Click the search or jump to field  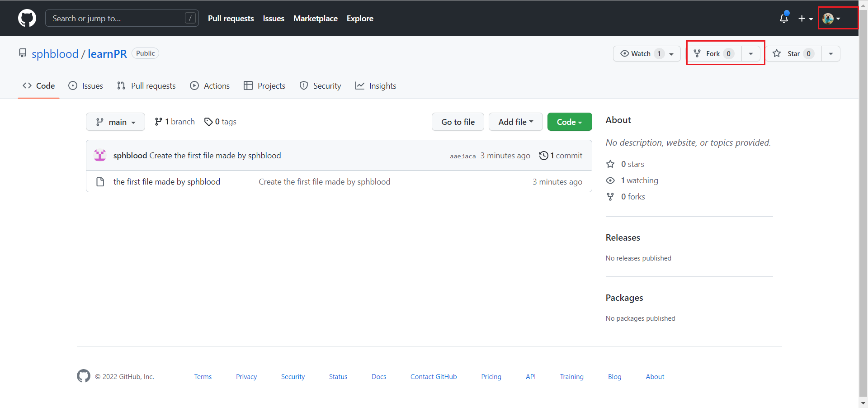coord(122,18)
